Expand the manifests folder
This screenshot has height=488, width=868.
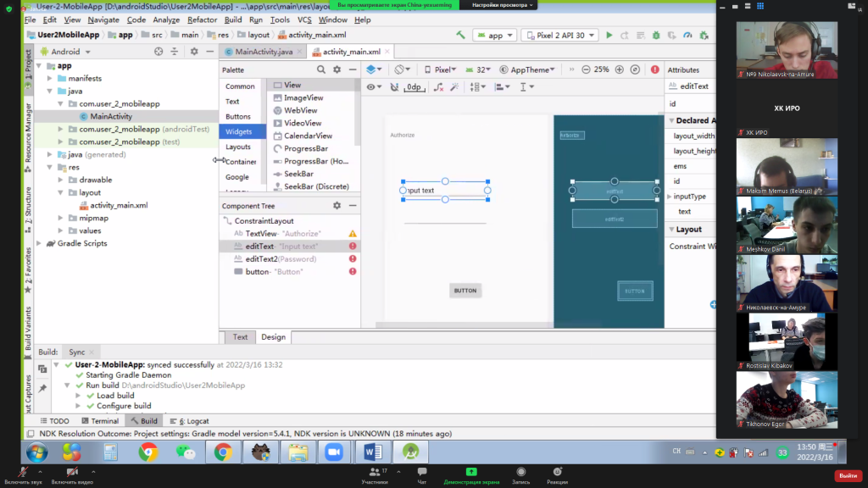coord(50,79)
